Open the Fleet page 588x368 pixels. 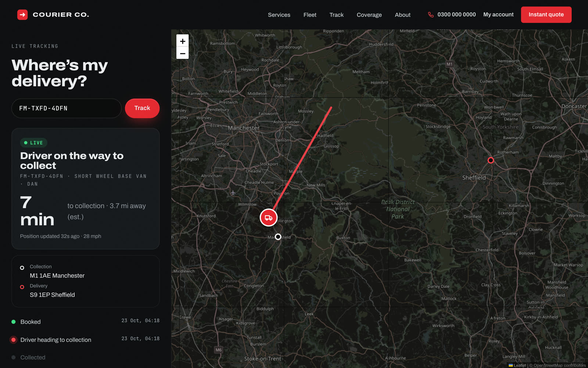[x=310, y=15]
